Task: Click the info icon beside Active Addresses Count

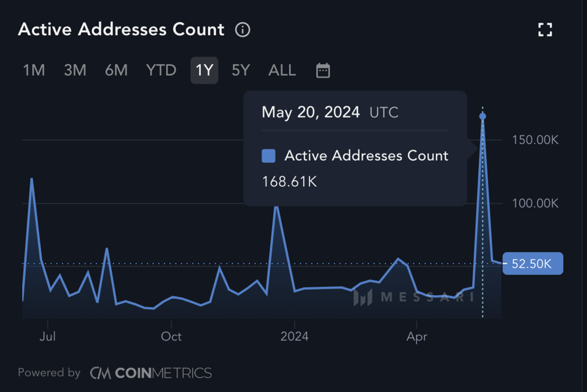Action: pos(242,30)
